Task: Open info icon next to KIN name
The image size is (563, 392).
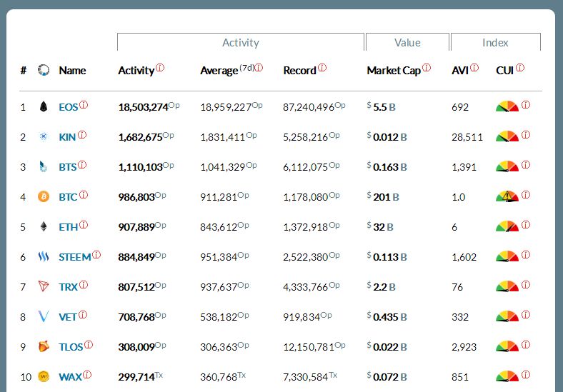Action: point(82,135)
